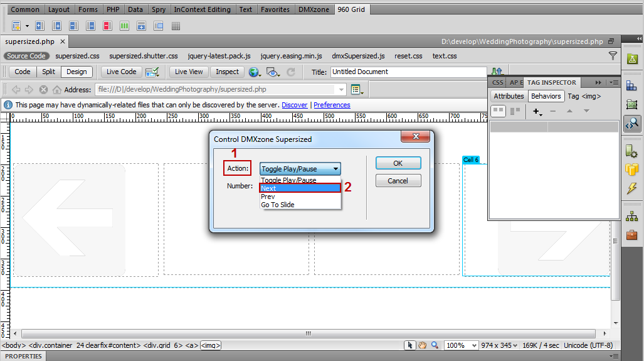Select Prev from the Action list
Screen dimensions: 644x361
(x=300, y=197)
